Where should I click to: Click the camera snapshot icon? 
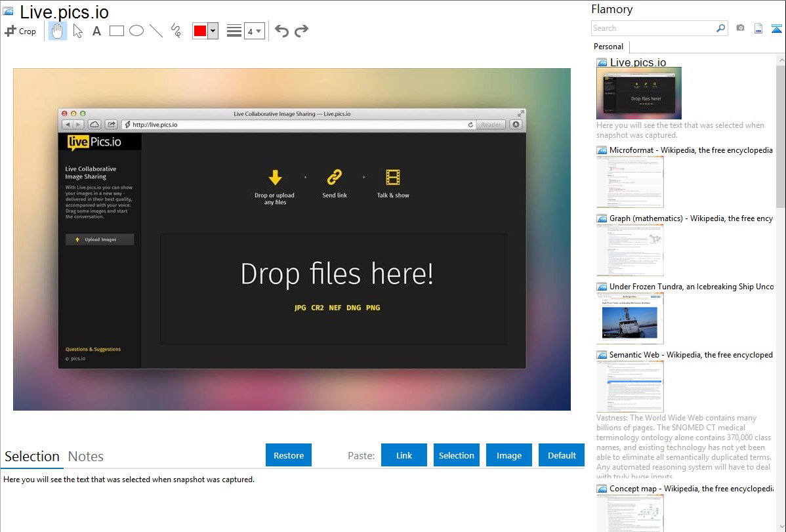[740, 28]
